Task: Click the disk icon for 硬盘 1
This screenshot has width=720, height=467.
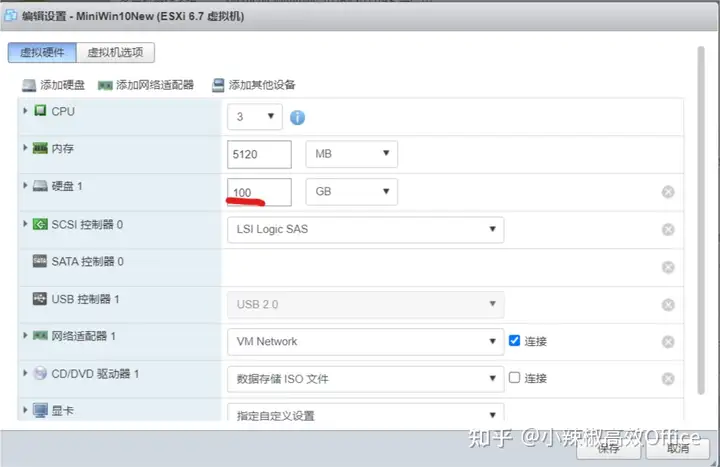Action: pos(40,186)
